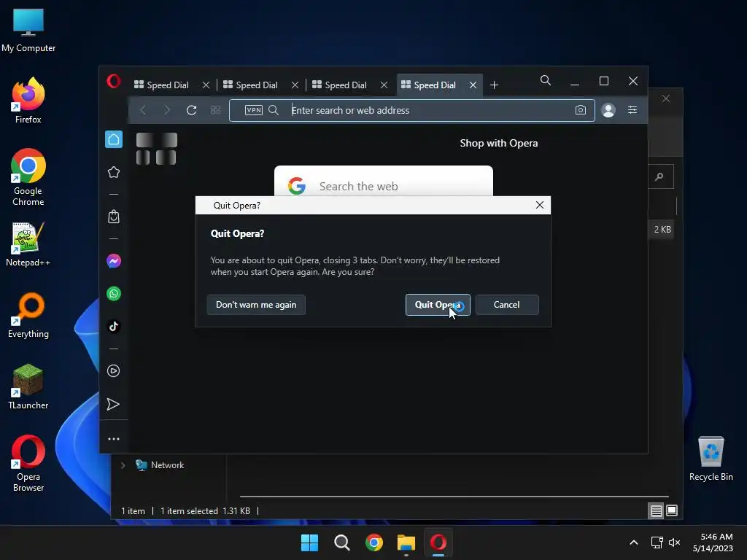
Task: Select Opera Browser desktop shortcut
Action: (x=28, y=463)
